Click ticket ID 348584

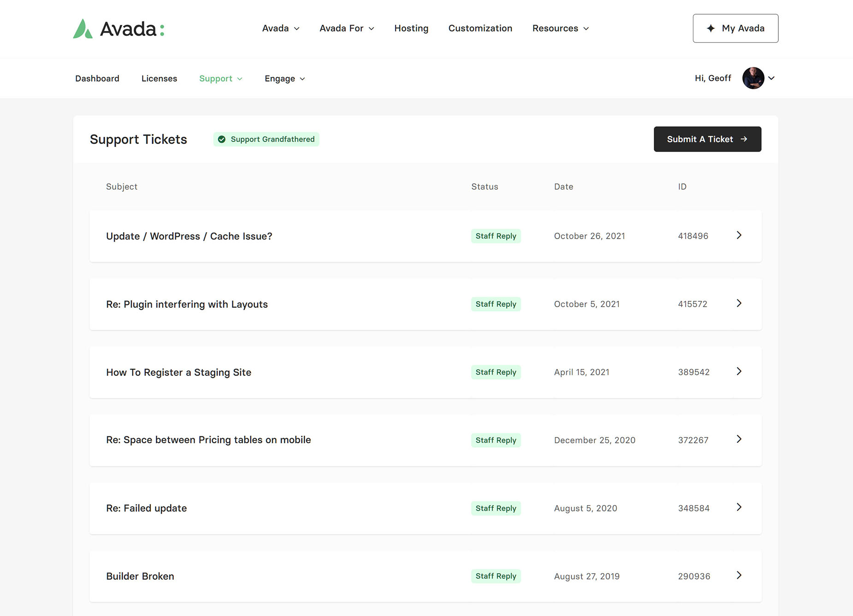pos(693,508)
